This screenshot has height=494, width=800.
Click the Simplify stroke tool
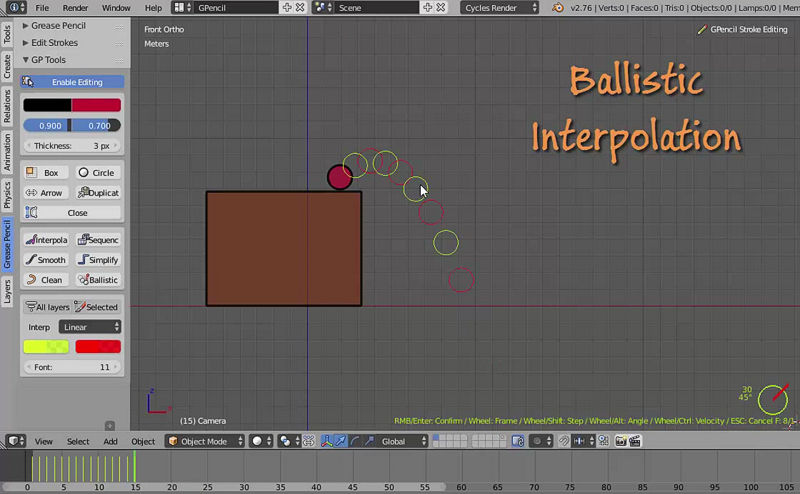[x=98, y=260]
